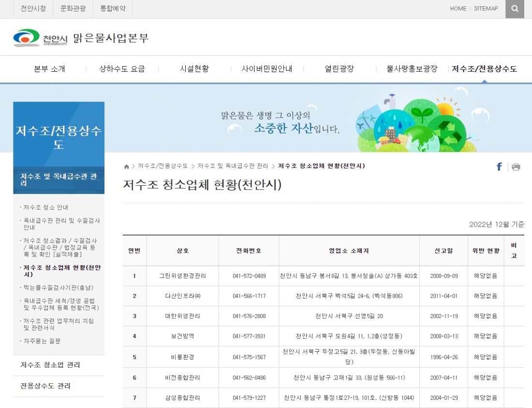The width and height of the screenshot is (532, 408).
Task: Click the home breadcrumb icon
Action: (127, 166)
